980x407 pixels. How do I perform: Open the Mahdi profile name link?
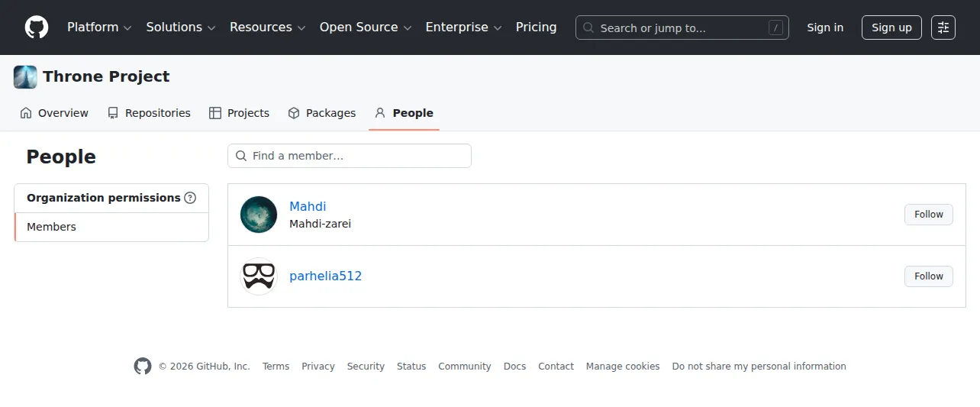tap(308, 206)
